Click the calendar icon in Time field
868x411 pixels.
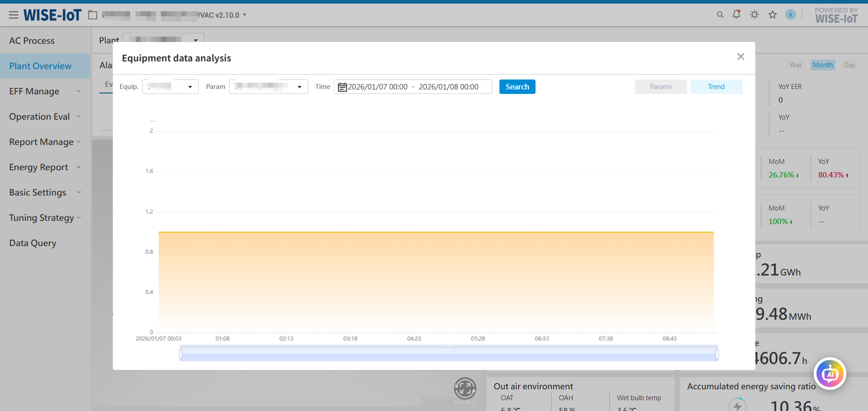[342, 87]
